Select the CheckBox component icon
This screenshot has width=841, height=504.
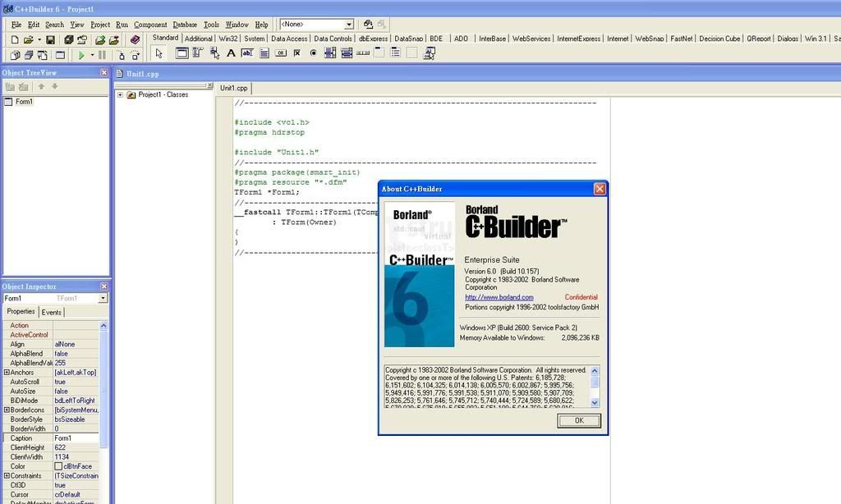[297, 53]
